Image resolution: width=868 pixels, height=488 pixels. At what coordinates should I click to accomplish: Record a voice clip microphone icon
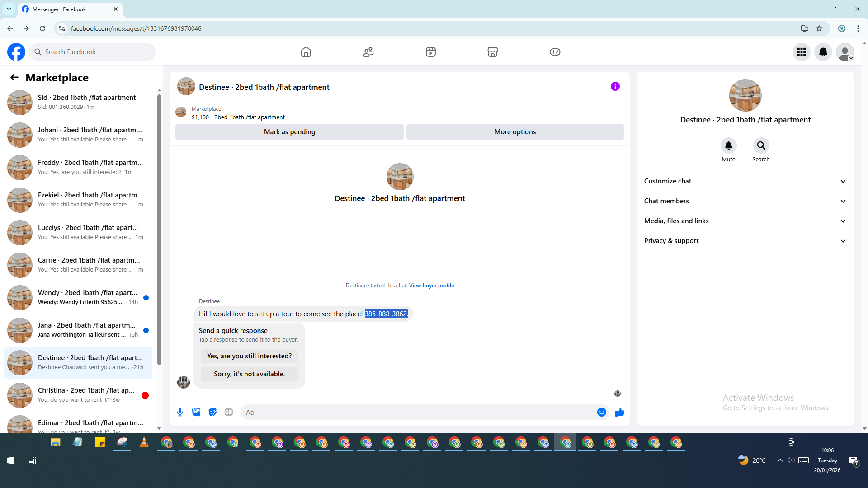point(180,412)
